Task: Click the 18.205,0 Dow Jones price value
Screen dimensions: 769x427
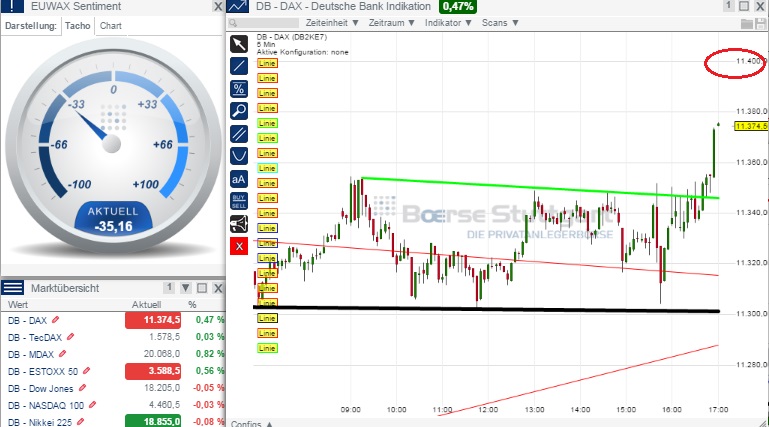Action: click(x=162, y=388)
